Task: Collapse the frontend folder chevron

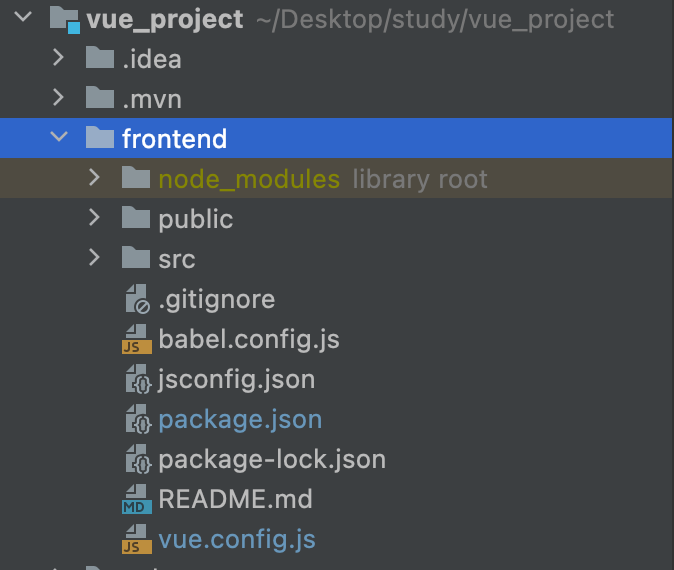Action: (x=59, y=137)
